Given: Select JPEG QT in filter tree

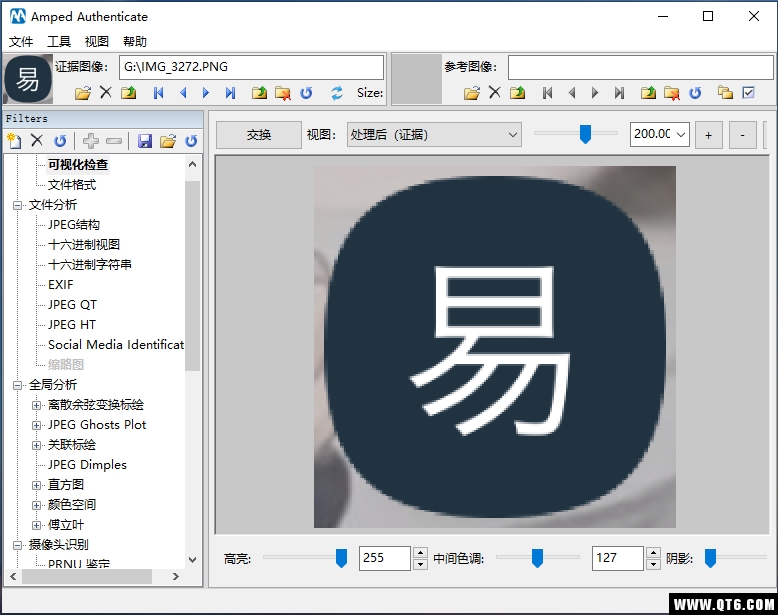Looking at the screenshot, I should click(72, 305).
